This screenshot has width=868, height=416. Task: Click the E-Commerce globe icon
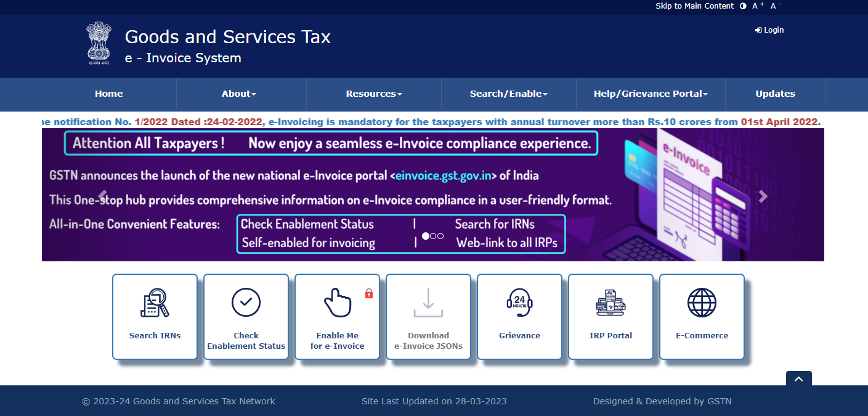pos(702,303)
